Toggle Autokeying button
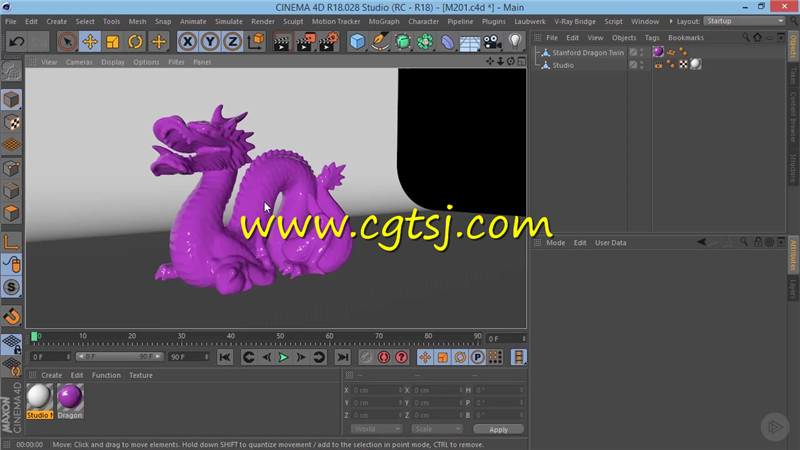The image size is (800, 450). [x=384, y=357]
